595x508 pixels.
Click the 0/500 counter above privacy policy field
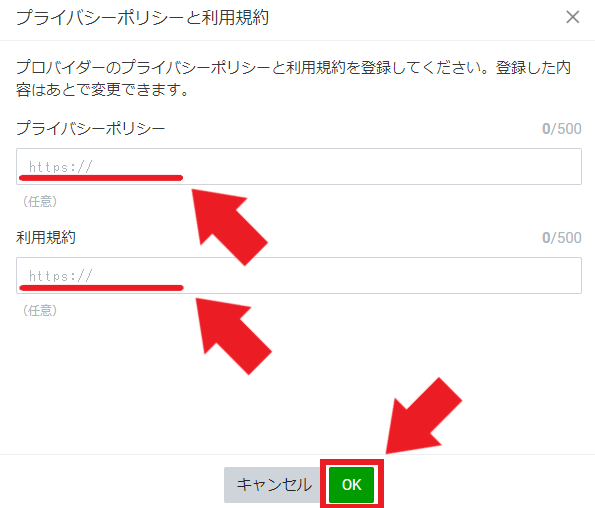(x=562, y=129)
